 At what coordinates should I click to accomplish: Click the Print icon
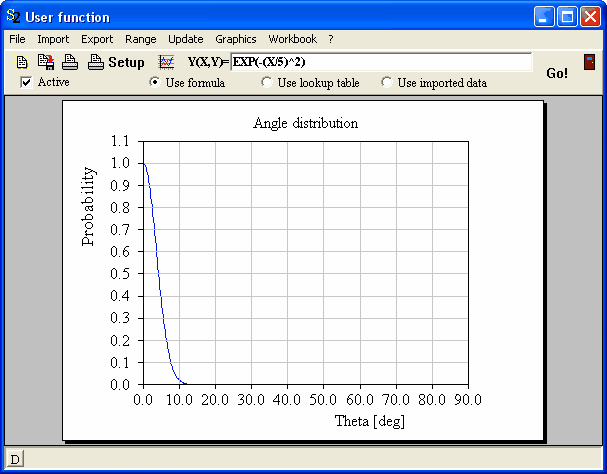click(x=70, y=62)
